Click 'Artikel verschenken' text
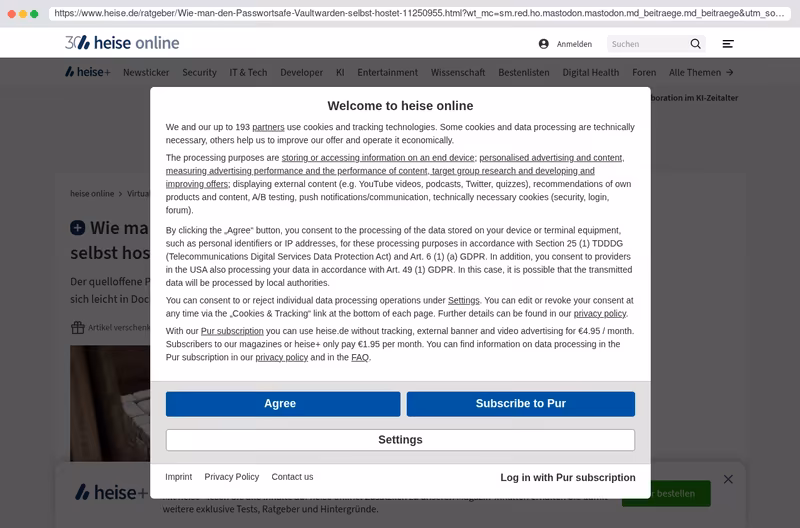The image size is (800, 528). 119,328
